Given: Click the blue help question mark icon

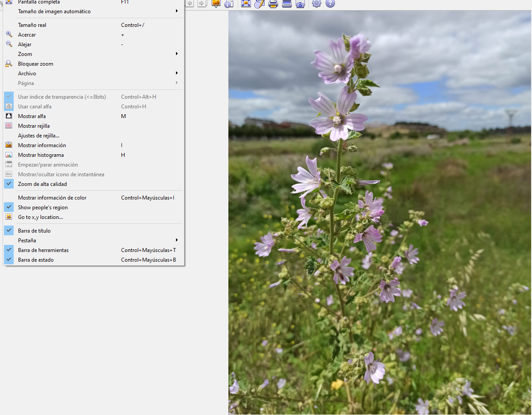Looking at the screenshot, I should pos(330,4).
